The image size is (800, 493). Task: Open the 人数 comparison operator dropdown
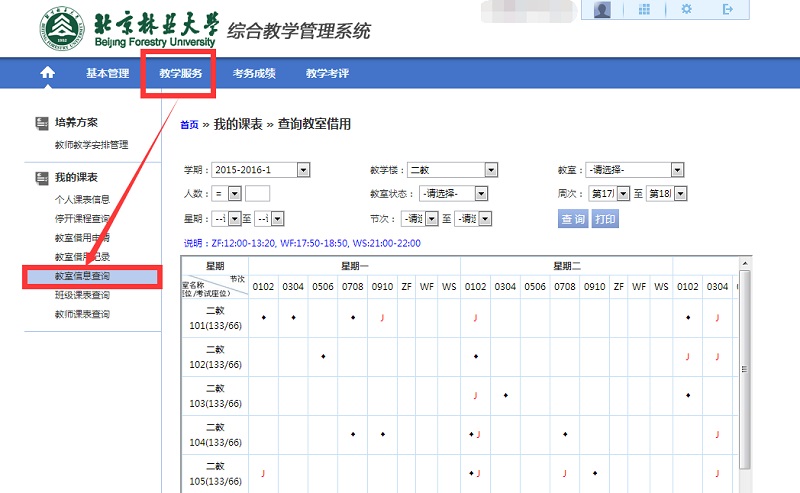coord(235,194)
